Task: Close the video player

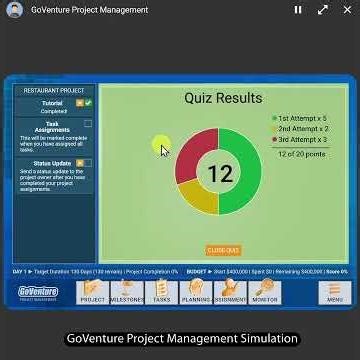Action: (x=347, y=10)
